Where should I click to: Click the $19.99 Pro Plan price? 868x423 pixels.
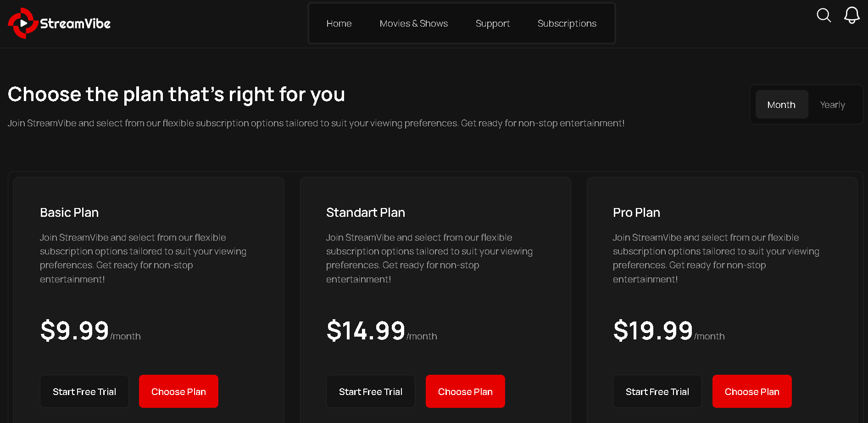[653, 331]
